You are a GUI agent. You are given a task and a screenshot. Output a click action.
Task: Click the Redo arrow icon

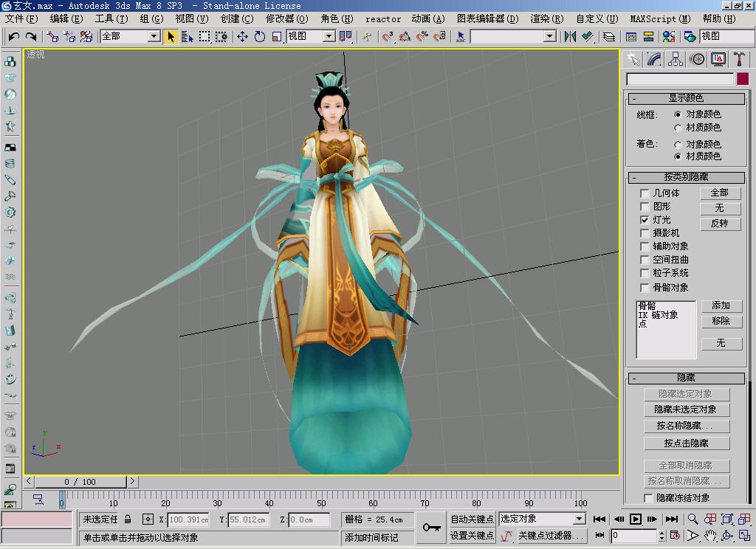click(31, 37)
